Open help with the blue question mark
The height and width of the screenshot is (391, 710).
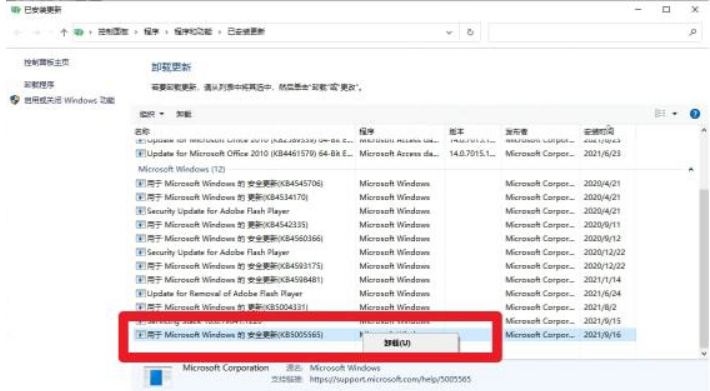[x=695, y=114]
